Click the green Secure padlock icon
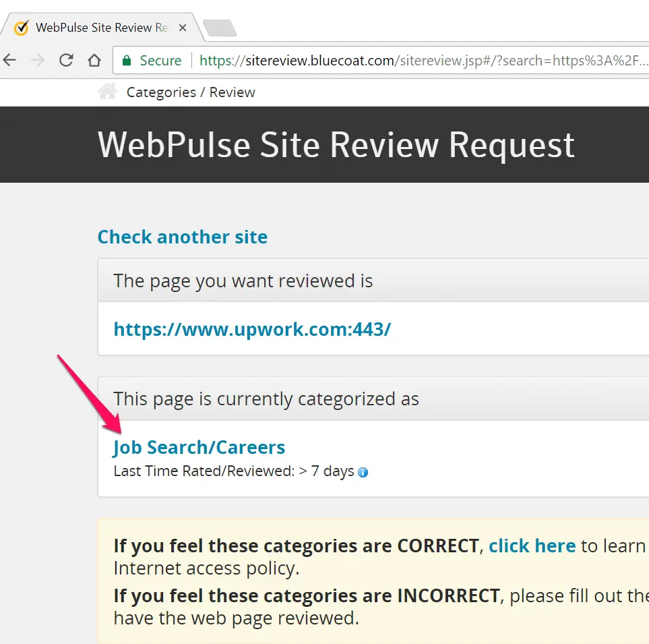 click(x=127, y=61)
